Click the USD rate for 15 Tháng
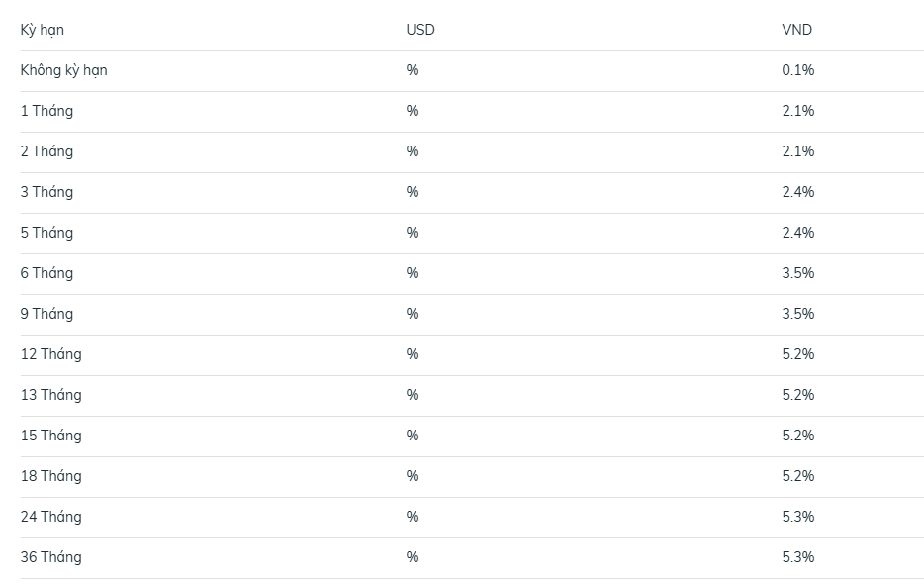 (x=413, y=436)
